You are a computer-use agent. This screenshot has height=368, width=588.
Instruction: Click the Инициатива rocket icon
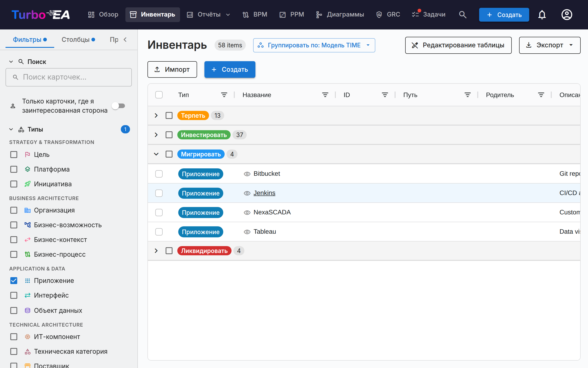point(28,184)
